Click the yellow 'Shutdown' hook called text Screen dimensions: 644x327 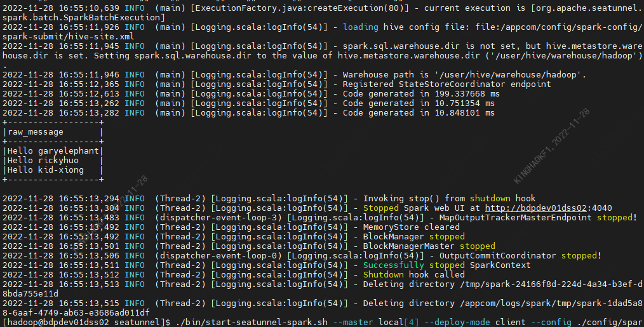383,274
